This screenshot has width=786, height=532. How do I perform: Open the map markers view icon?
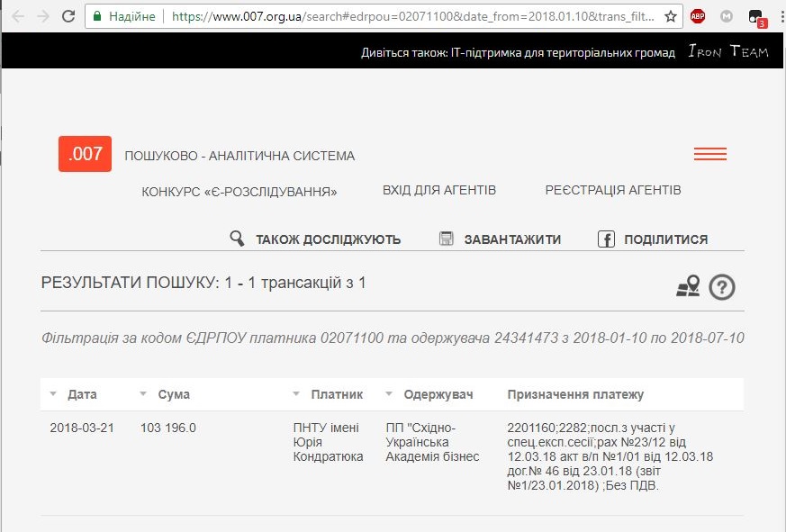(688, 286)
